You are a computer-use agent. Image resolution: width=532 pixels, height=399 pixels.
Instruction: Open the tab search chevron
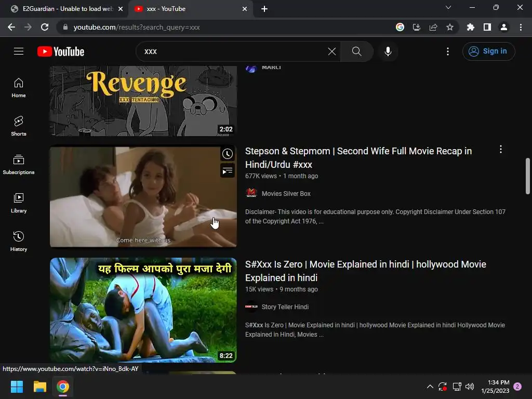tap(448, 7)
